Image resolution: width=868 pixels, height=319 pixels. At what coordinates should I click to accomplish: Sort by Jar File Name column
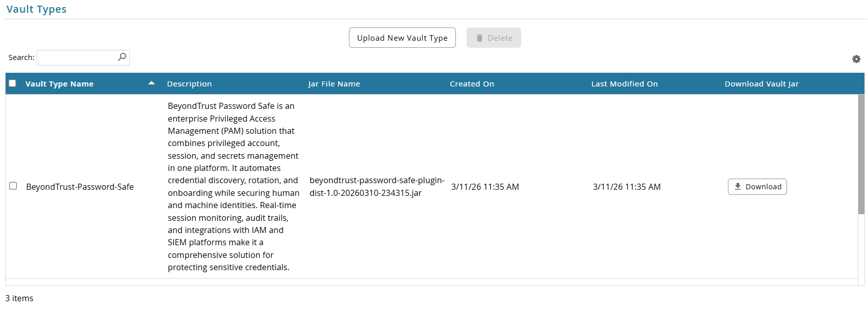coord(334,84)
